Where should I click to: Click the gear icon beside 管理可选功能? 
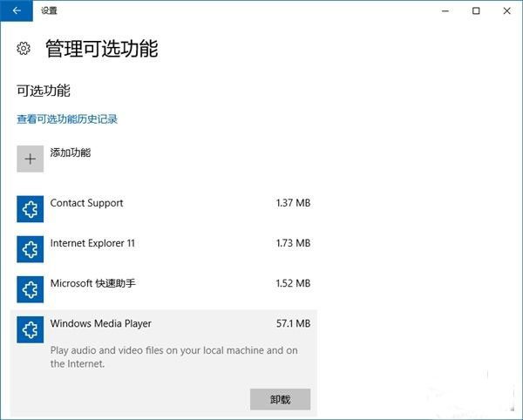click(x=24, y=48)
